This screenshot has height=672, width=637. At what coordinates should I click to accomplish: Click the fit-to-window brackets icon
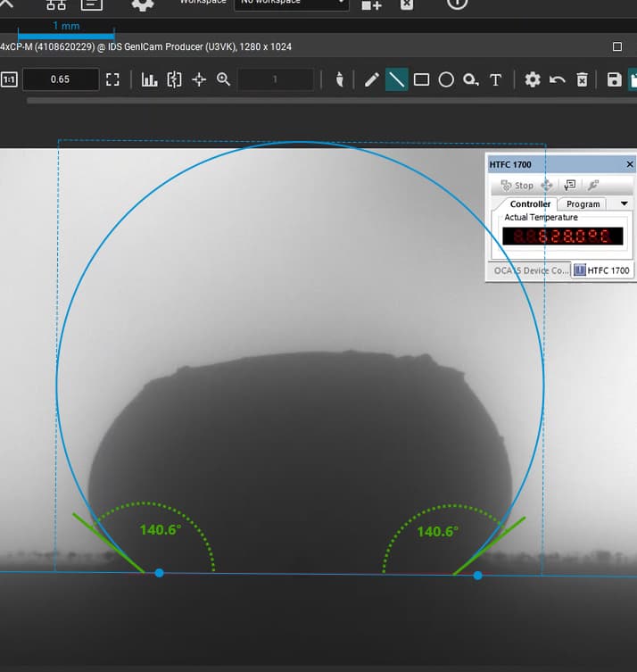point(112,79)
